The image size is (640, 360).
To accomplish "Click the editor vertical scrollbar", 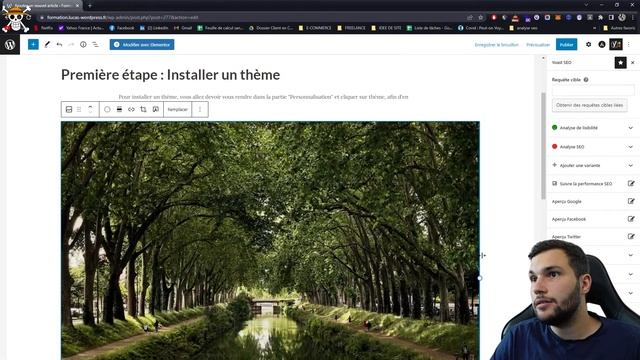I will (543, 146).
